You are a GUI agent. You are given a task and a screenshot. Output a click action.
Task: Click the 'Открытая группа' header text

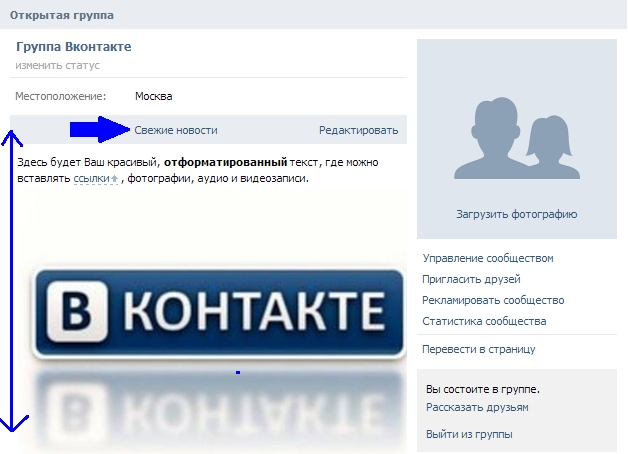pyautogui.click(x=62, y=15)
